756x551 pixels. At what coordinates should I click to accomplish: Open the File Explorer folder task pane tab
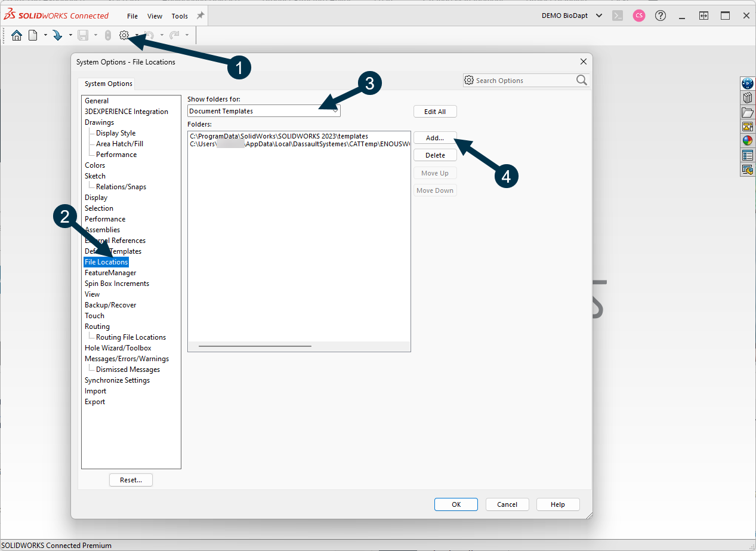(747, 112)
